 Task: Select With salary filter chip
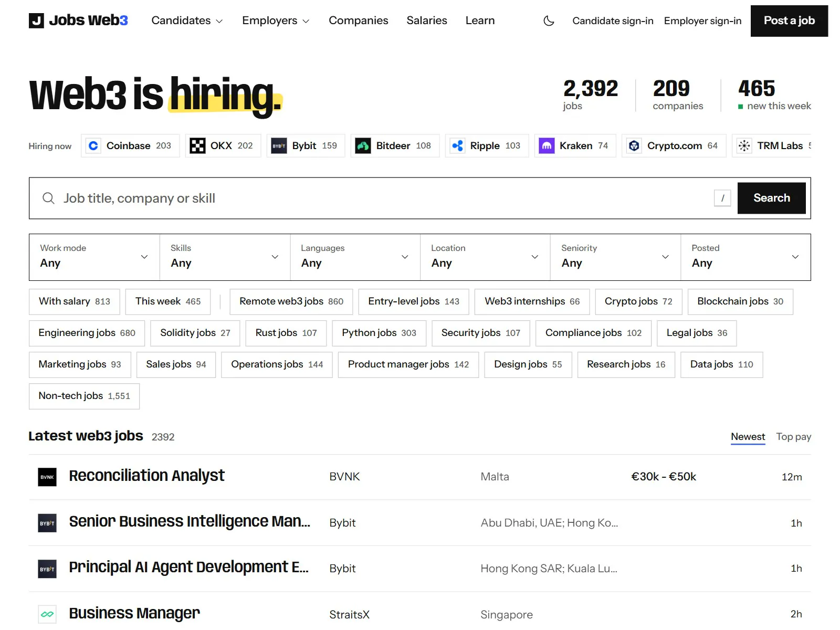(75, 301)
